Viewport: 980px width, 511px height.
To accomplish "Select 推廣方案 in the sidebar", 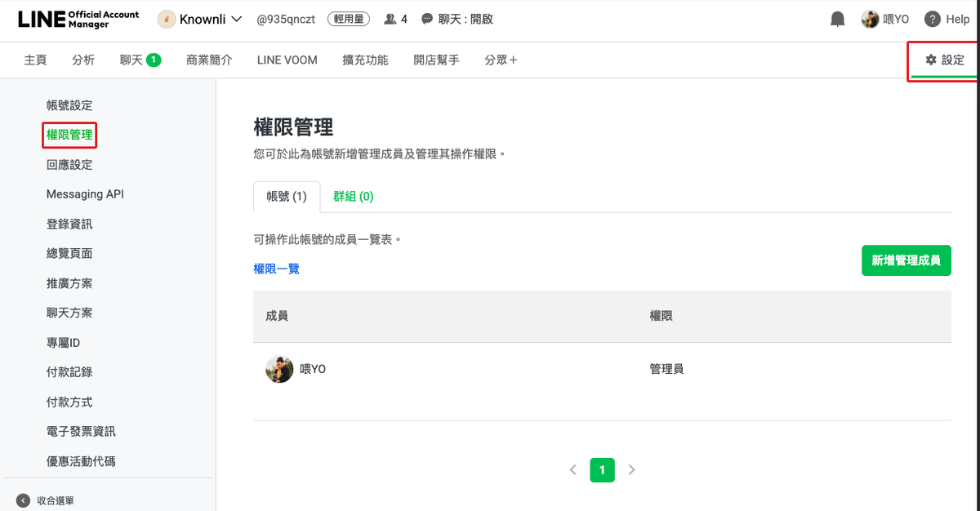I will click(69, 283).
